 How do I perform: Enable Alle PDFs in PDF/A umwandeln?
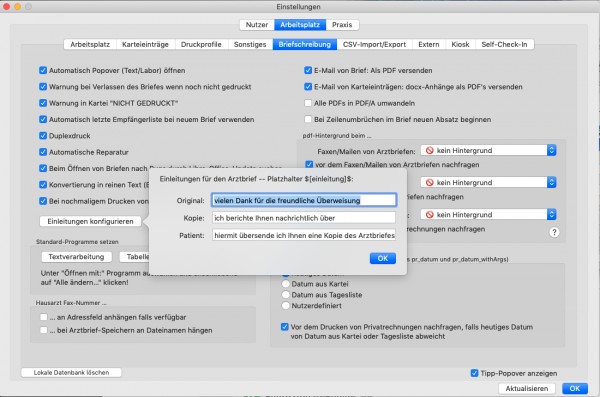point(308,103)
